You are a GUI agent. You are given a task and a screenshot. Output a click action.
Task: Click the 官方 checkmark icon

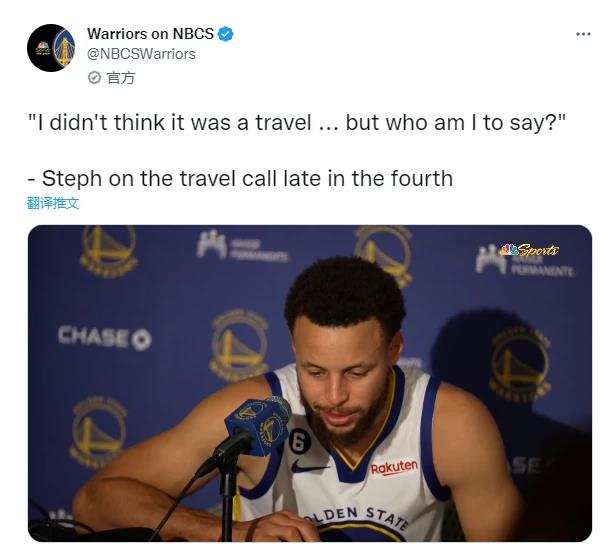coord(94,78)
